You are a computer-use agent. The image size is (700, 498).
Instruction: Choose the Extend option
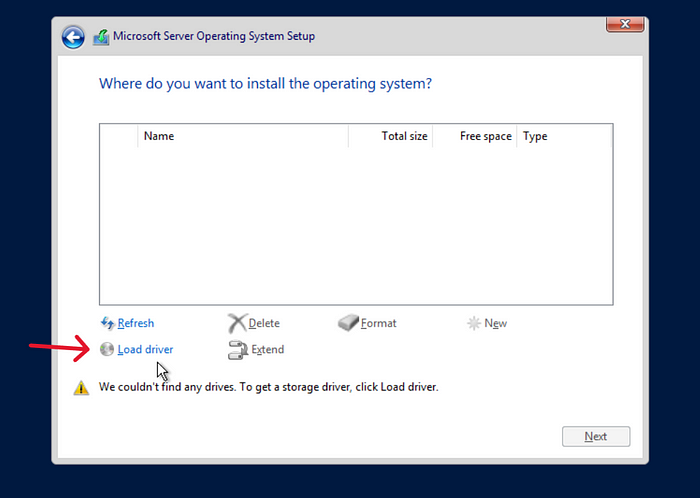(x=267, y=349)
